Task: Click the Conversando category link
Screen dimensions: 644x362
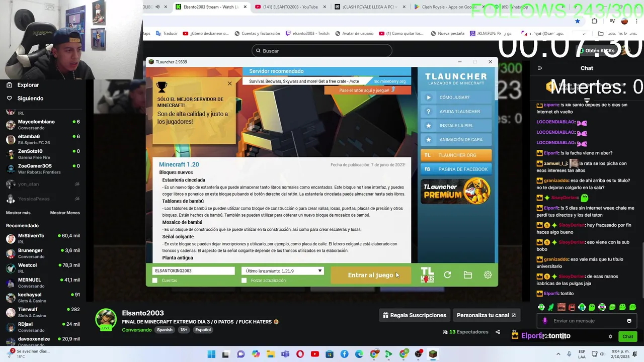Action: pyautogui.click(x=136, y=330)
